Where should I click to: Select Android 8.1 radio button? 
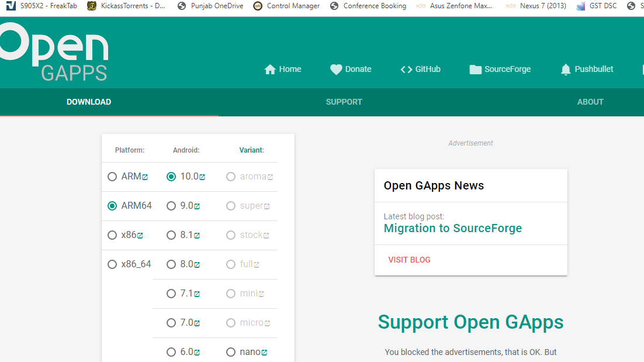171,235
